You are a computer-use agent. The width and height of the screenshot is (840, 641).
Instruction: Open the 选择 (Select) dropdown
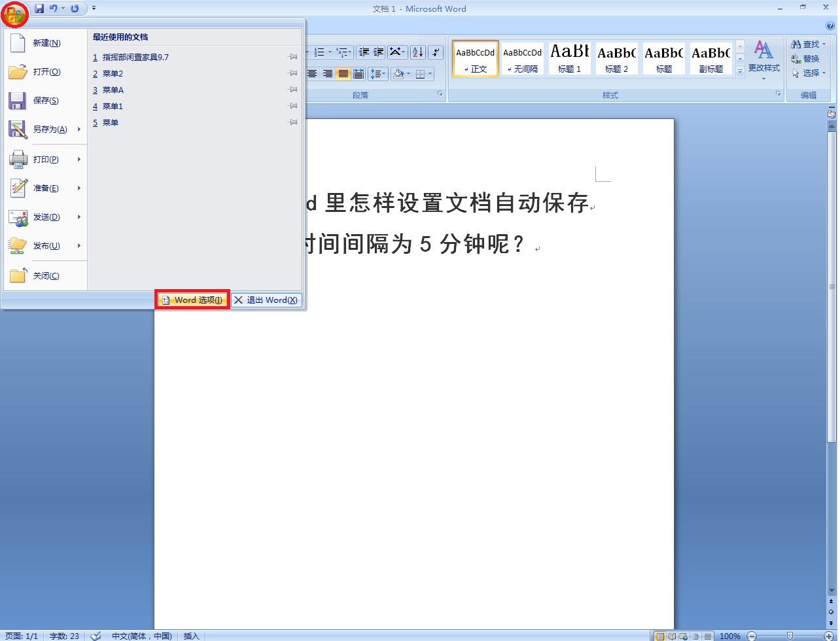coord(809,73)
